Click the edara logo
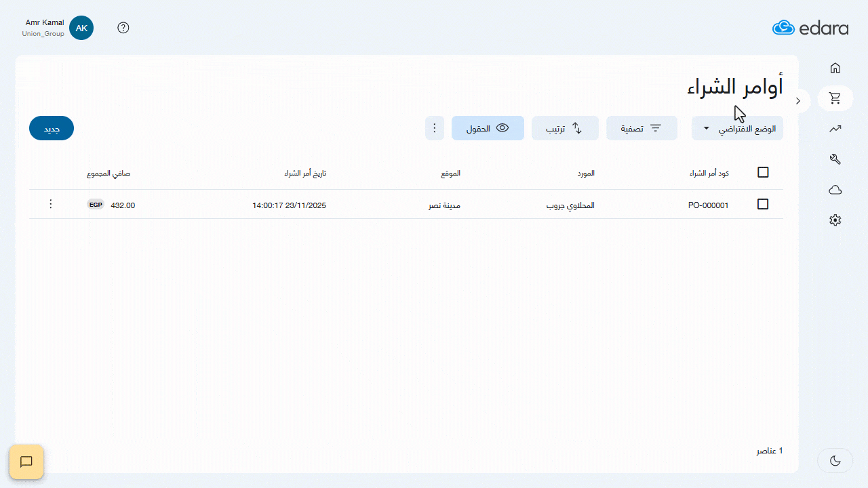The height and width of the screenshot is (488, 868). click(810, 28)
